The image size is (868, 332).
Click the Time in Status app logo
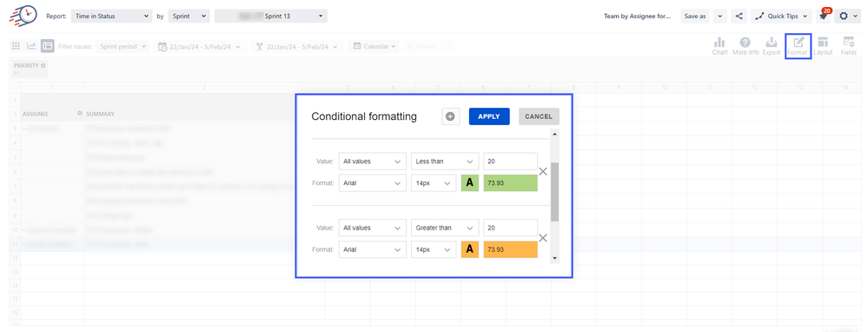click(x=23, y=16)
